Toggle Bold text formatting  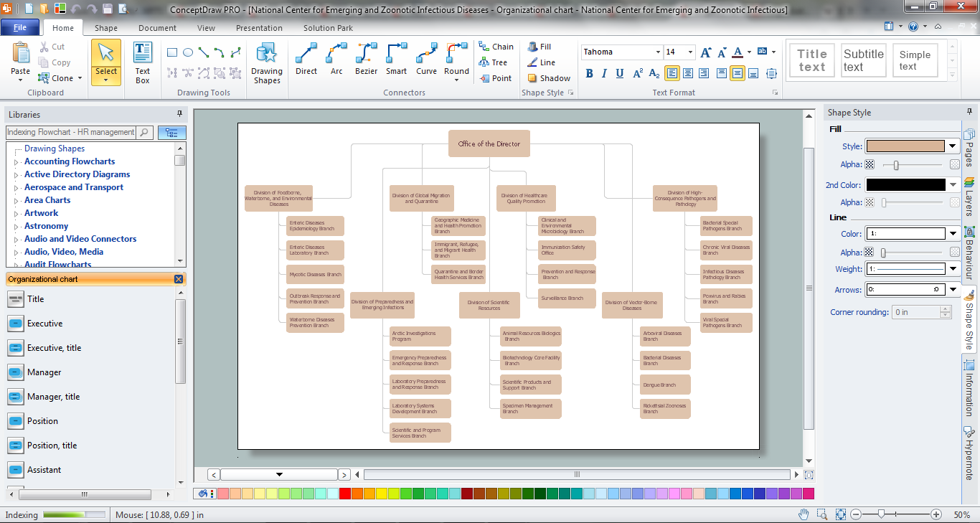[589, 73]
